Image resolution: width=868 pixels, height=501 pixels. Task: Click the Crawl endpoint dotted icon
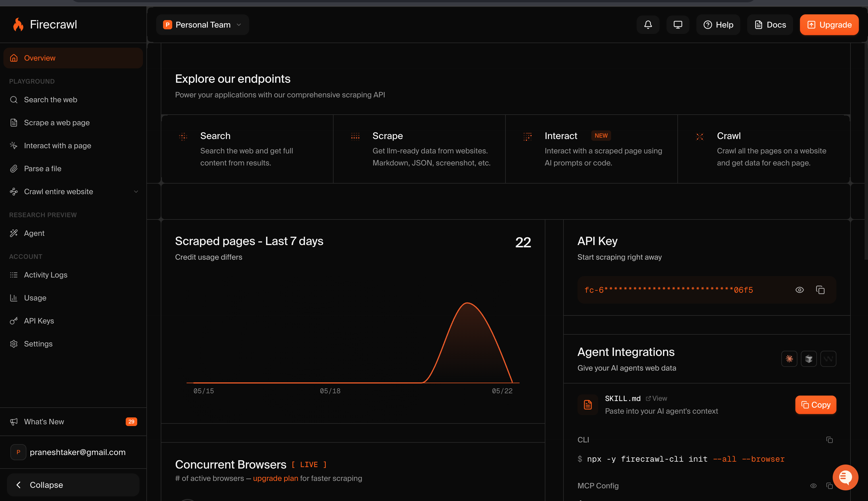700,137
